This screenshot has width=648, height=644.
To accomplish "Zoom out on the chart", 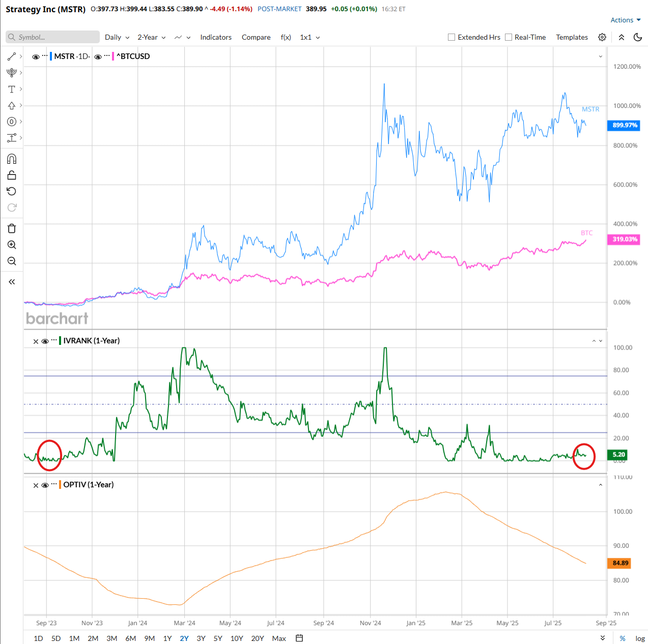I will point(12,261).
